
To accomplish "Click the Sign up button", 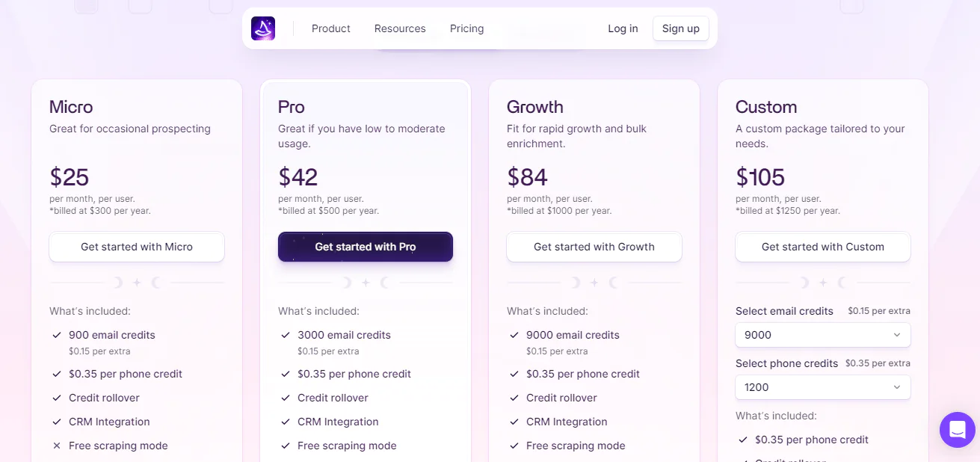I will tap(680, 28).
